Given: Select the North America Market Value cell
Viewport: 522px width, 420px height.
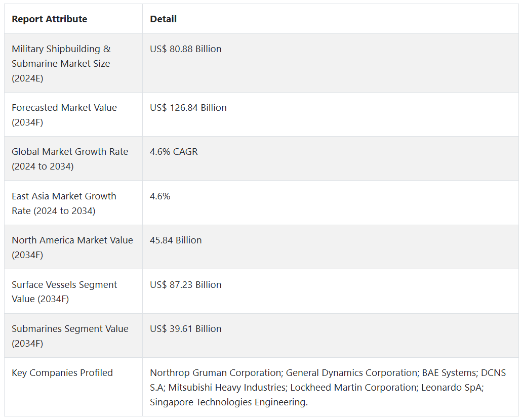Looking at the screenshot, I should 72,247.
